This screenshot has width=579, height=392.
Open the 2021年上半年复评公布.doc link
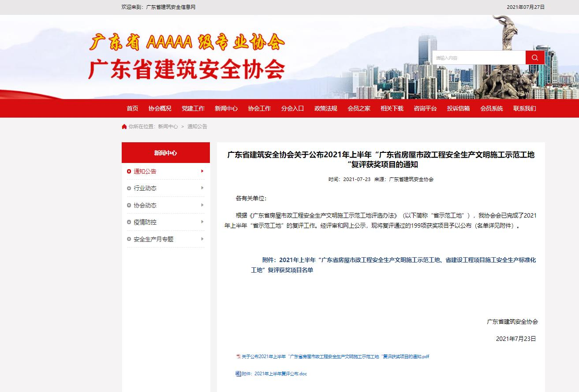pos(274,374)
